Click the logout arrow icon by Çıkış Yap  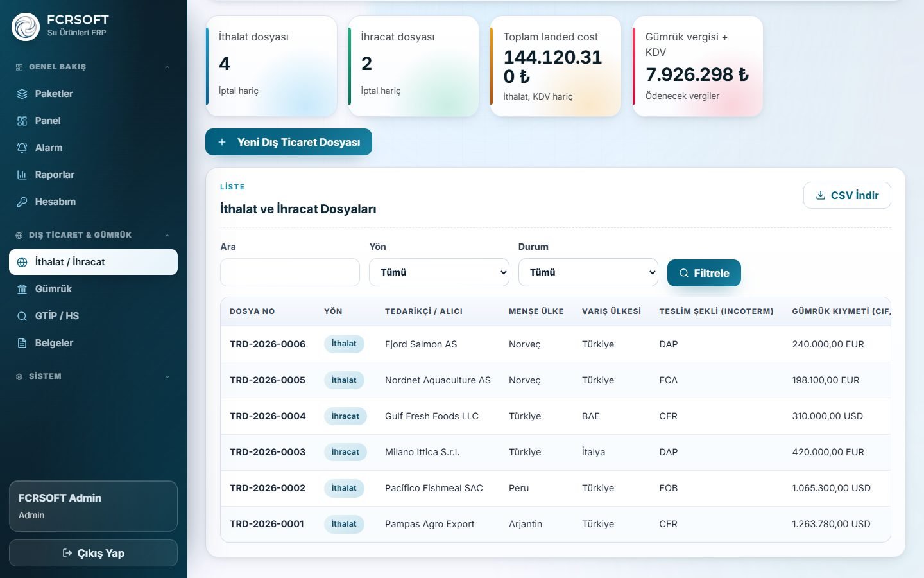67,553
